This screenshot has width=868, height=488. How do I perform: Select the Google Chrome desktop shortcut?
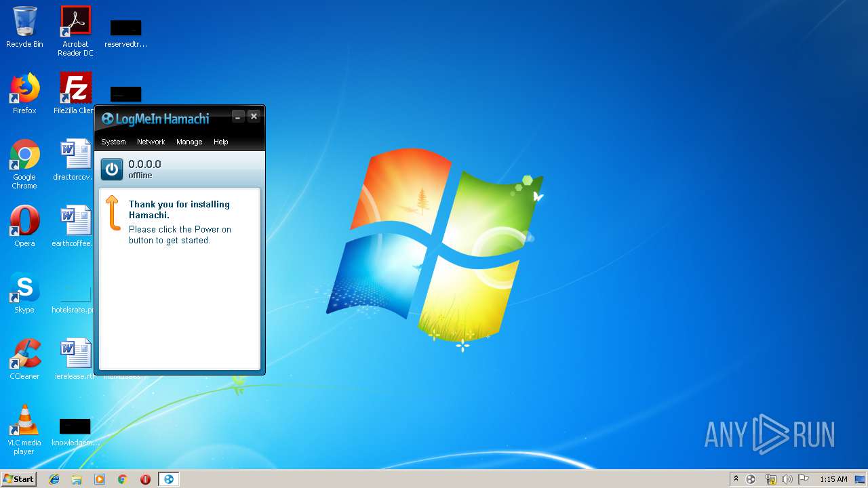coord(24,164)
